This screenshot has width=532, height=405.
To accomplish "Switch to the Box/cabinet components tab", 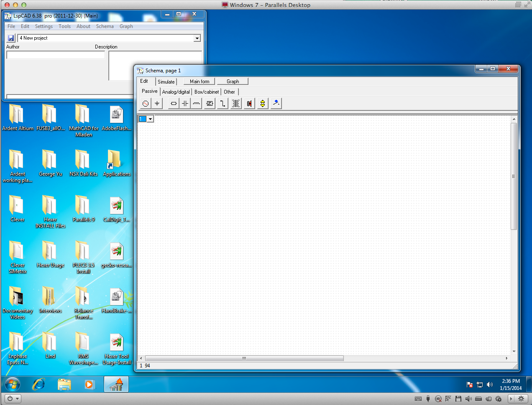I will point(207,92).
